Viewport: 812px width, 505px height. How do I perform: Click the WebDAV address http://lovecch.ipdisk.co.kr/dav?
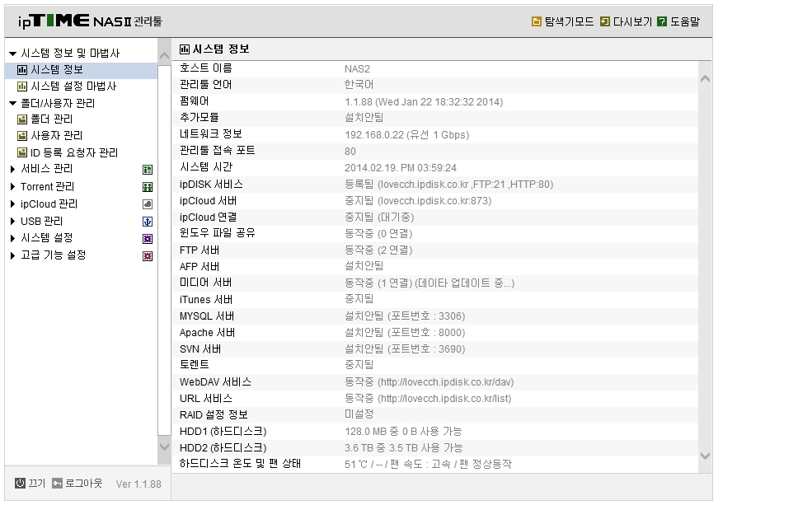[x=445, y=382]
